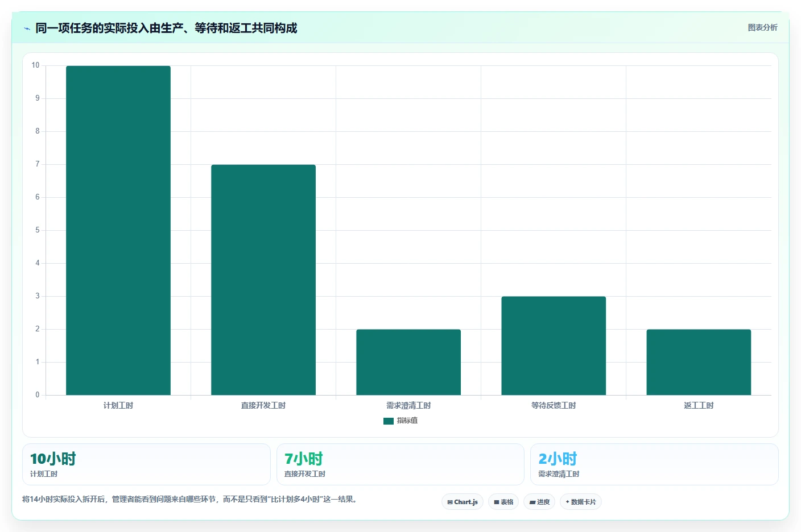Click the square icon inside 表格 chip

(x=497, y=502)
